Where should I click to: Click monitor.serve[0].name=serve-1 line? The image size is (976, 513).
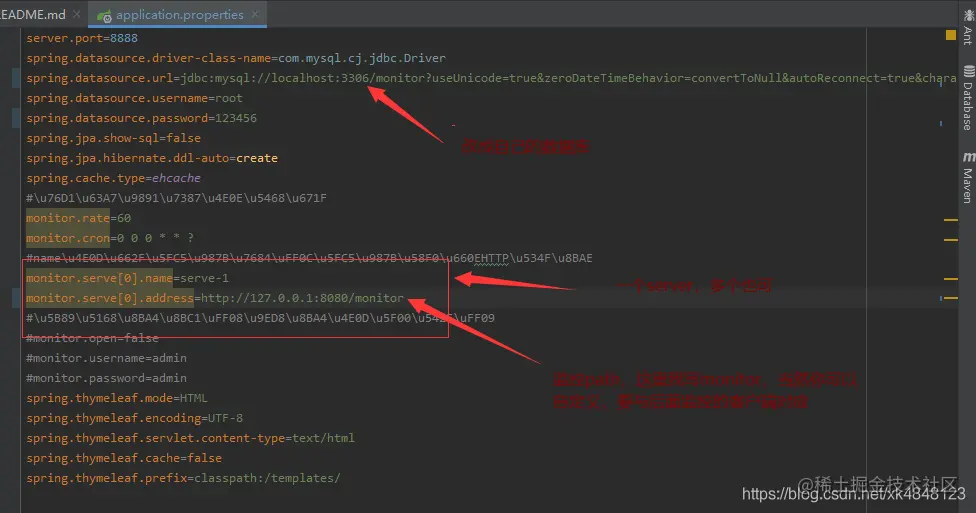coord(127,278)
